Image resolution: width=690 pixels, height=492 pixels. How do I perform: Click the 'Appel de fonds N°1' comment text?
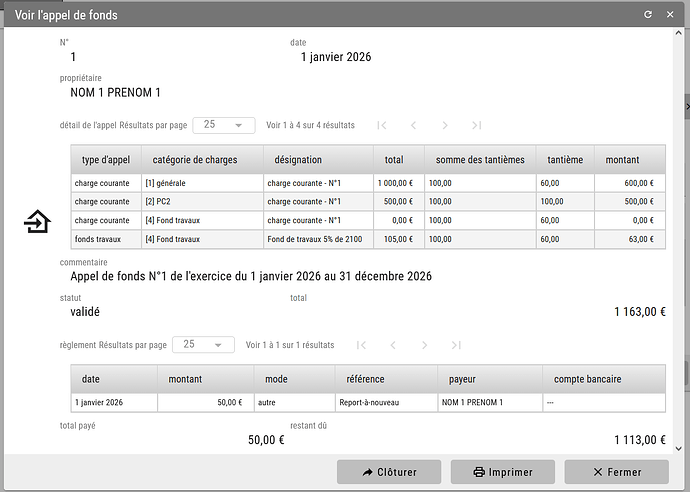pyautogui.click(x=251, y=276)
